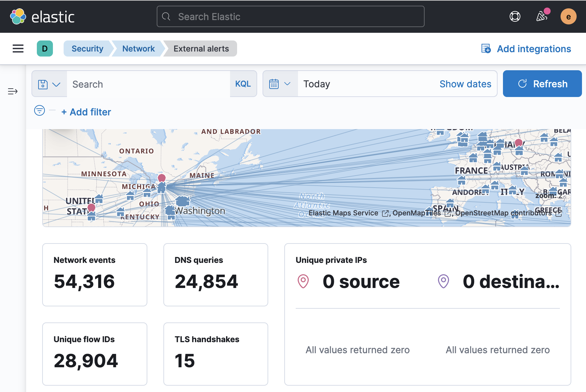Click the Refresh button
The image size is (586, 392).
tap(542, 84)
